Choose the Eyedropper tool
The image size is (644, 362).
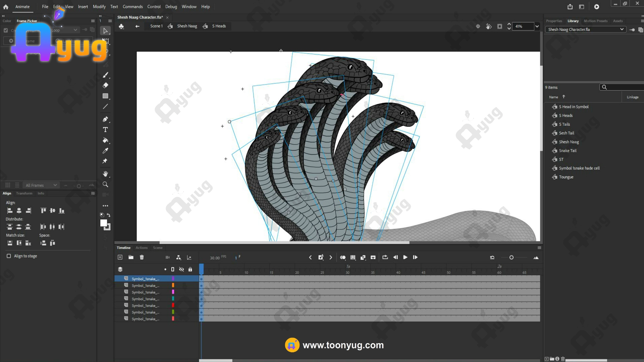click(105, 151)
